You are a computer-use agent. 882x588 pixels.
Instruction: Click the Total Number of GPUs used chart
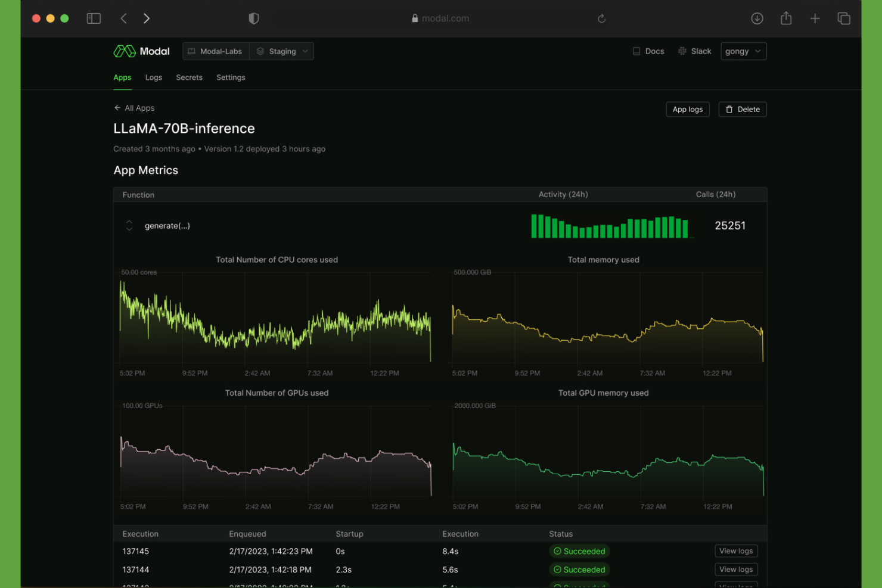tap(275, 451)
